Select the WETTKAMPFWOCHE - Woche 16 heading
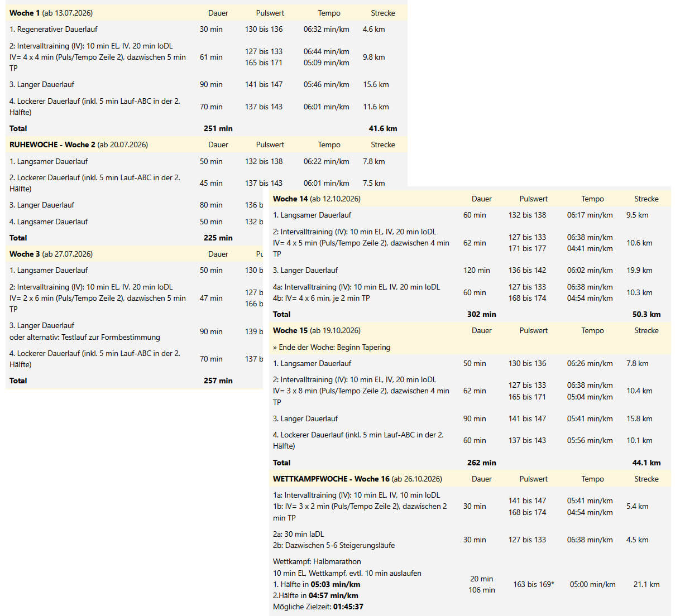 (x=357, y=479)
